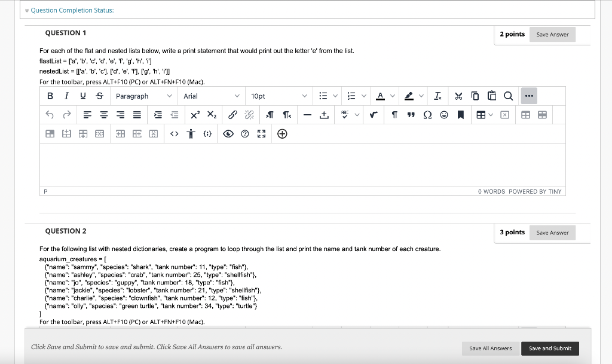Toggle superscript formatting

(195, 115)
